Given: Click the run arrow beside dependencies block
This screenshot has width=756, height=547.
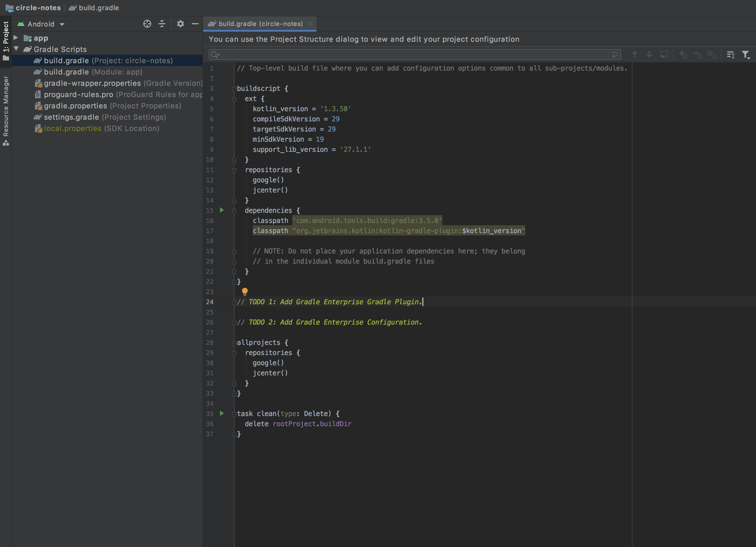Looking at the screenshot, I should (x=222, y=210).
